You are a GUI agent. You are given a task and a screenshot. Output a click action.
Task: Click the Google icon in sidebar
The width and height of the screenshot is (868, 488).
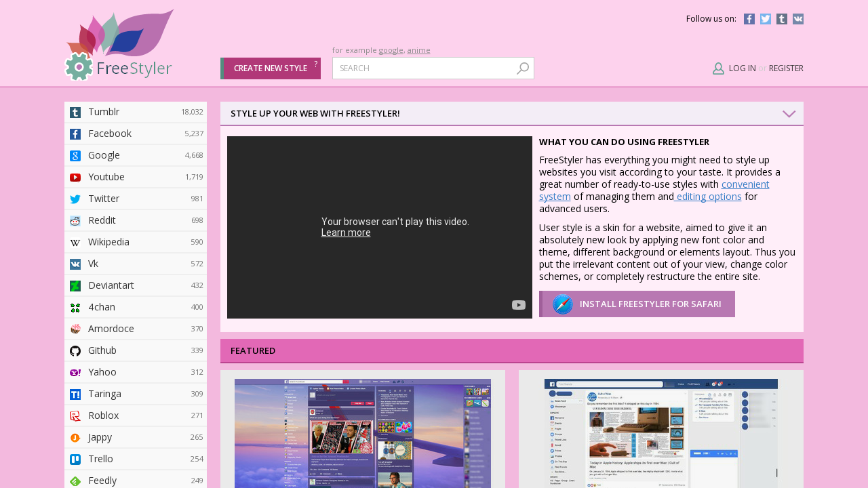[75, 156]
